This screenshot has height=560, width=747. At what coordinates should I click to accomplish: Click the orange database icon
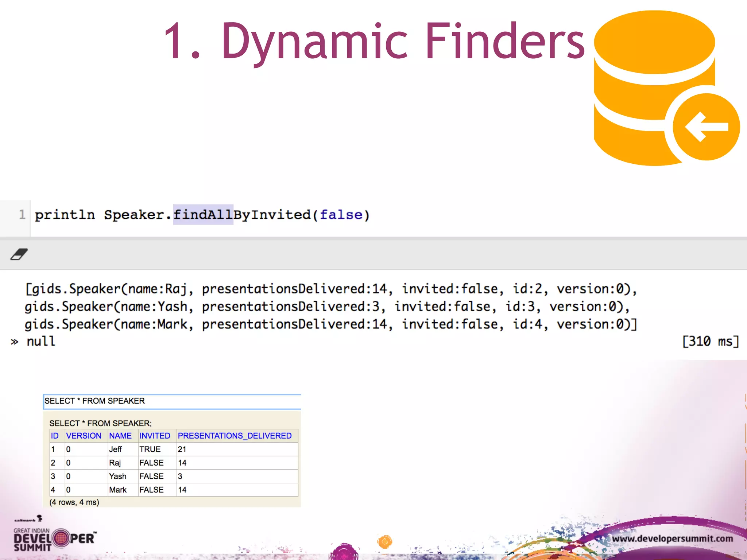point(666,88)
